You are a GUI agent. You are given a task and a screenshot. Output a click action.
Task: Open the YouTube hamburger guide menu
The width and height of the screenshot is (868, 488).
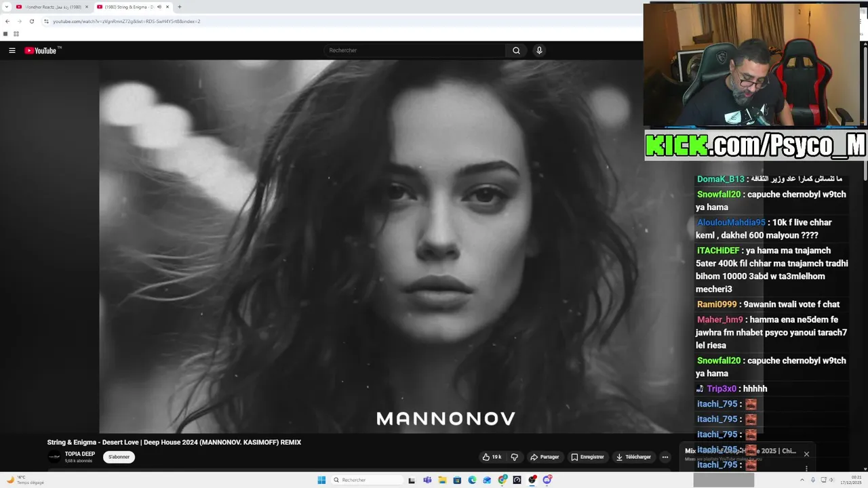(12, 50)
